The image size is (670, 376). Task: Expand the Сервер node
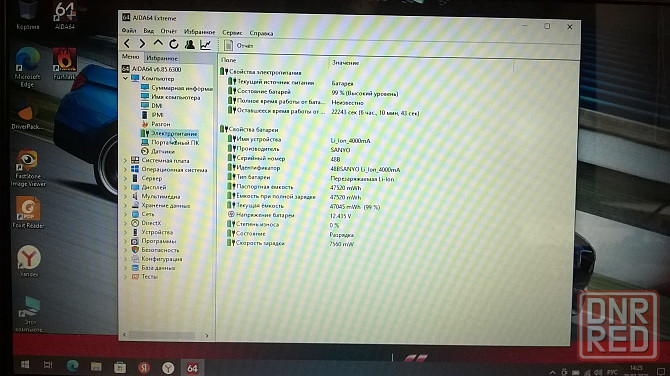125,179
